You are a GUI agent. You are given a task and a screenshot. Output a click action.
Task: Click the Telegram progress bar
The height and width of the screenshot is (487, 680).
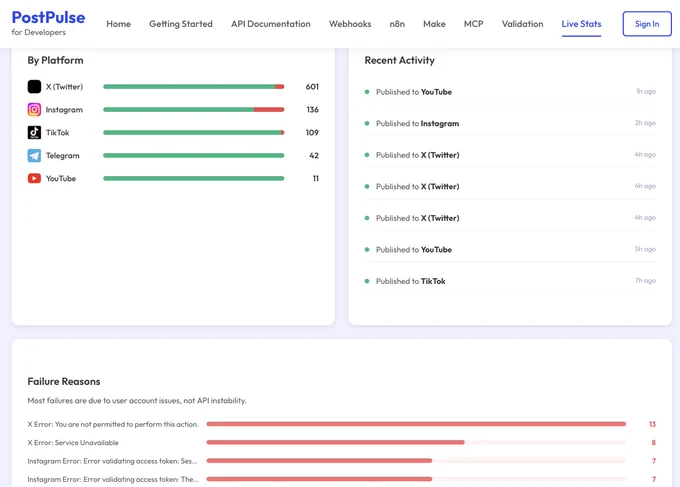[193, 155]
